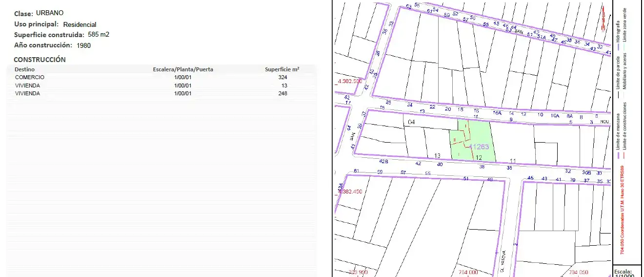Click the coordinate label 4.382.450
Image resolution: width=644 pixels, height=277 pixels.
(349, 192)
